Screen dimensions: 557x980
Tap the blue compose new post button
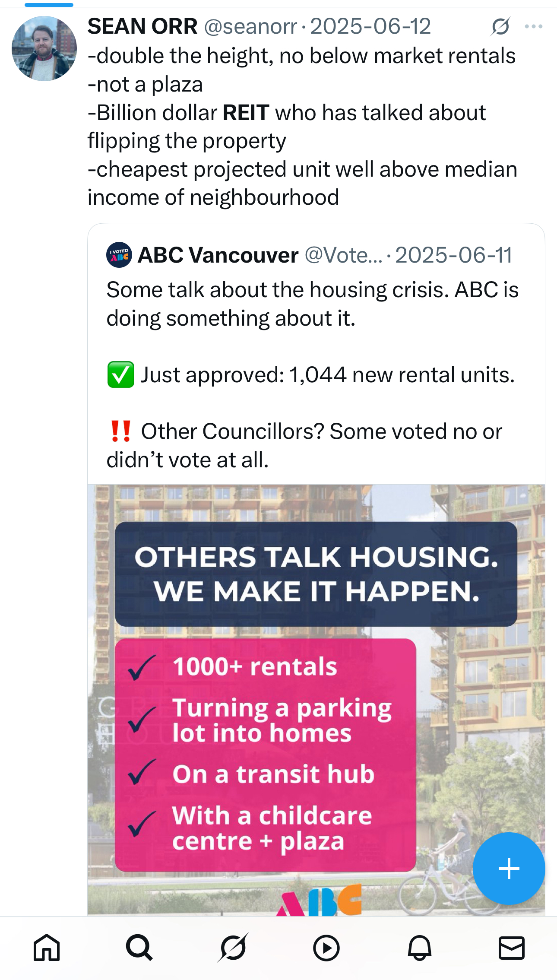point(509,869)
